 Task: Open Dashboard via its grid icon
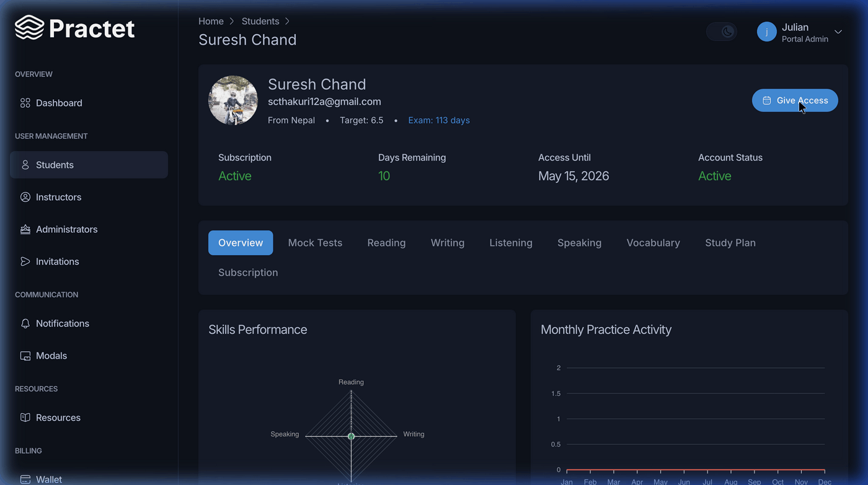tap(25, 103)
